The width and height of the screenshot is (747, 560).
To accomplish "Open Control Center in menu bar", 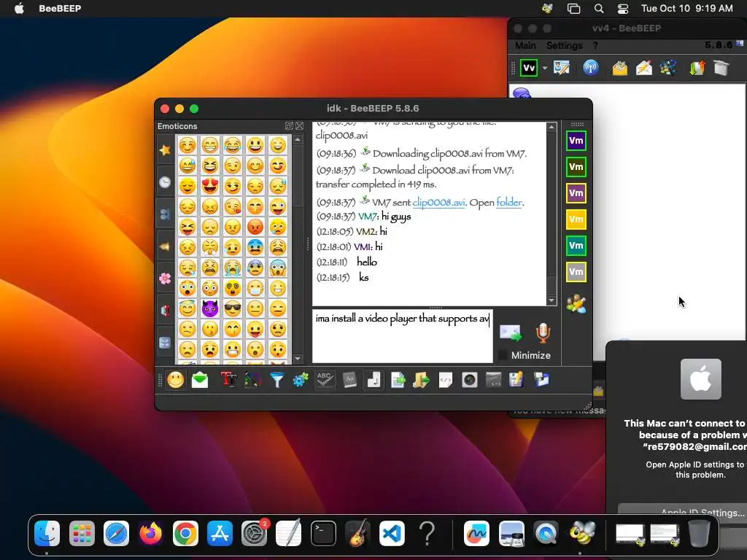I will pyautogui.click(x=623, y=8).
